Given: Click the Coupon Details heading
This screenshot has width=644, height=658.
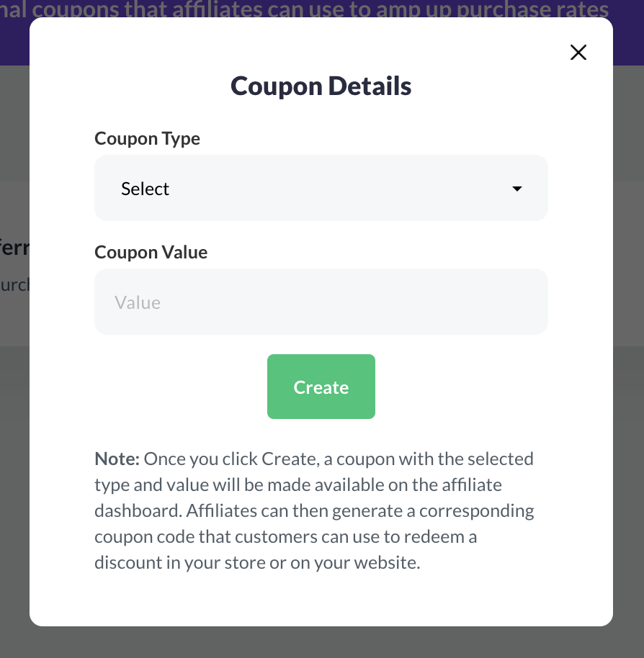Looking at the screenshot, I should tap(321, 85).
